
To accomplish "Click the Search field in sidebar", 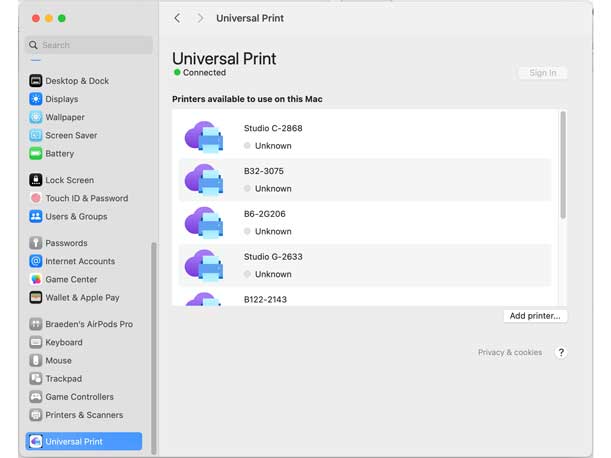I will [89, 45].
